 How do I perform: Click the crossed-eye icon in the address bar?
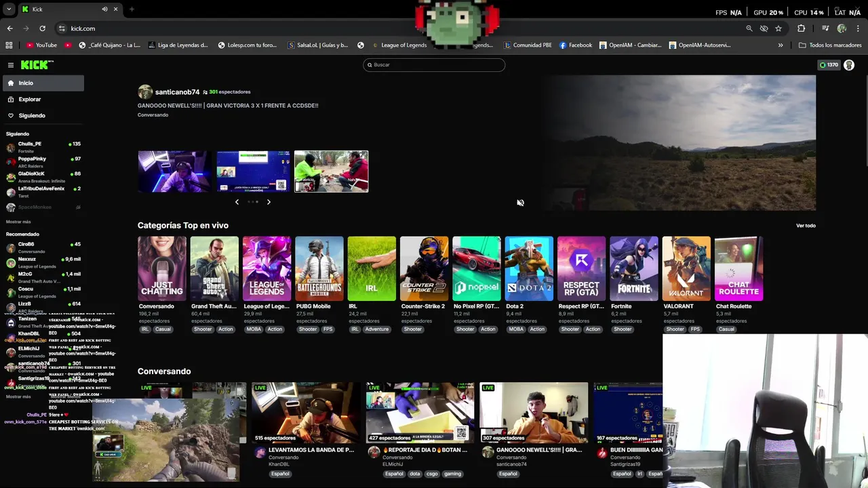tap(764, 28)
